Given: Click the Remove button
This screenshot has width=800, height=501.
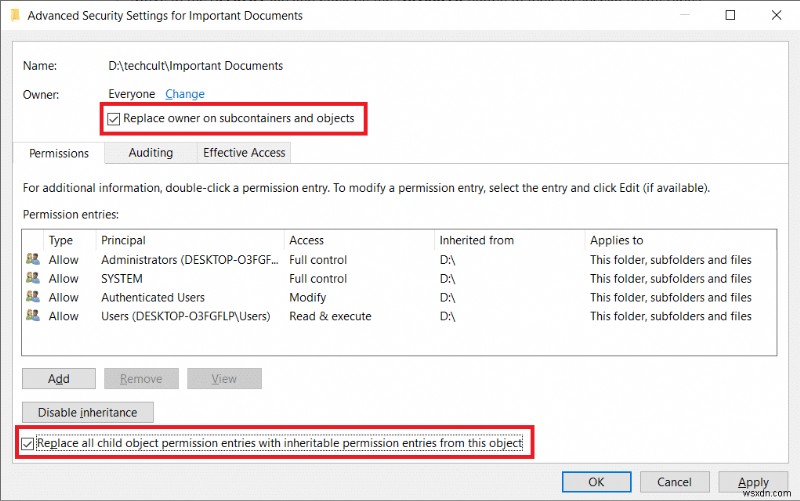Looking at the screenshot, I should 141,379.
